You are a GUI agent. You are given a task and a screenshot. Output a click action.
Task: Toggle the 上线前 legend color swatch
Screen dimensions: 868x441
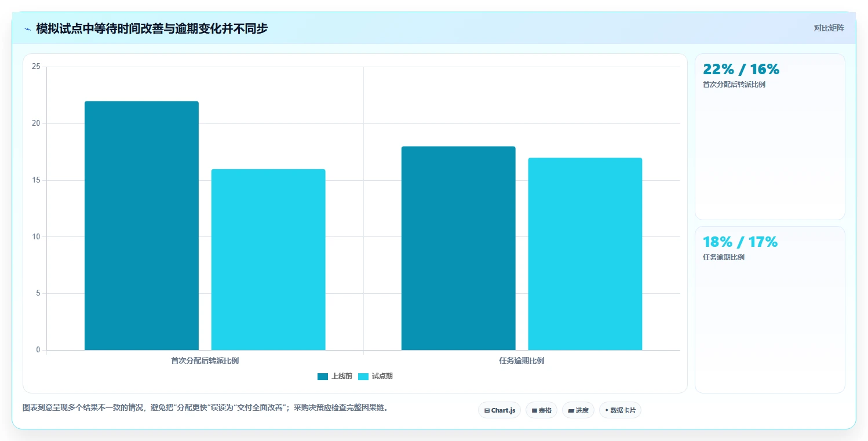pyautogui.click(x=323, y=377)
